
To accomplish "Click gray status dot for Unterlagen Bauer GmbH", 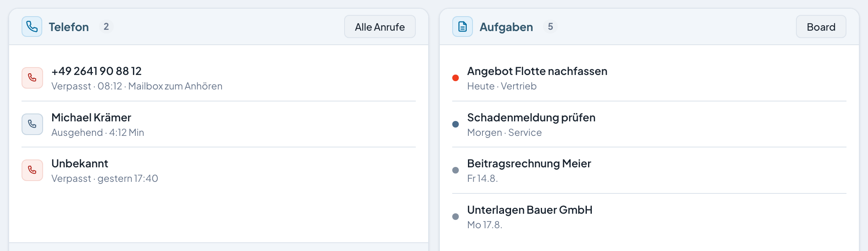I will click(x=456, y=217).
